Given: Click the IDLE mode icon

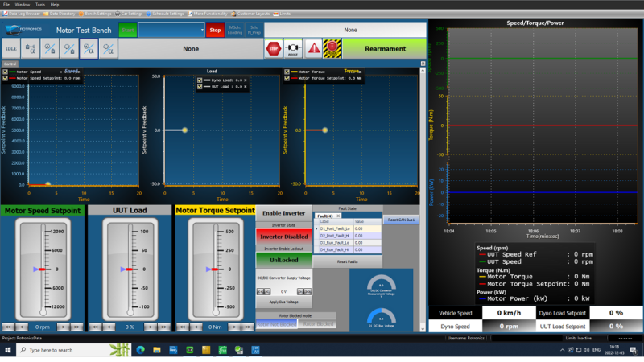Looking at the screenshot, I should (x=12, y=49).
